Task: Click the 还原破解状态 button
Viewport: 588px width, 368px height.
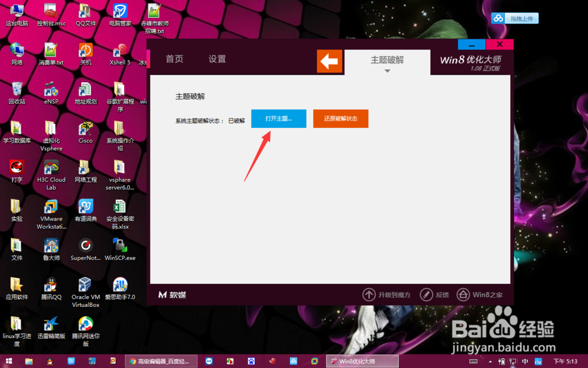Action: tap(340, 118)
